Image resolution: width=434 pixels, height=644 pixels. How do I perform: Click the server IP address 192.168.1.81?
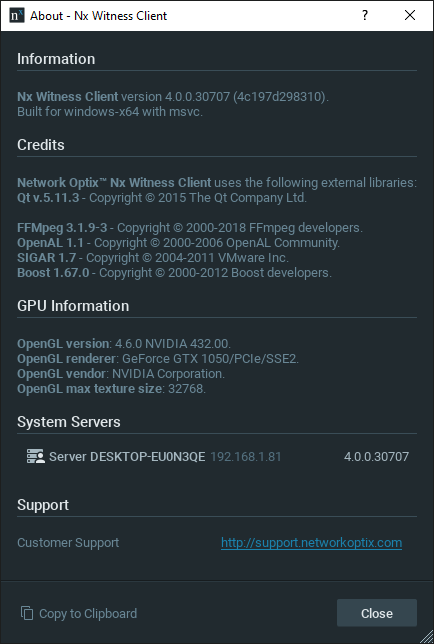coord(246,457)
